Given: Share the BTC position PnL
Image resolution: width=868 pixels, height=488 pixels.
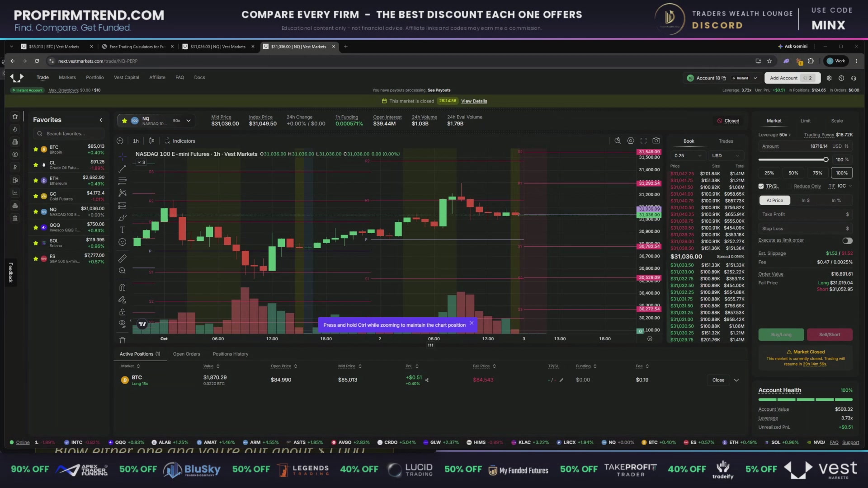Looking at the screenshot, I should [427, 380].
